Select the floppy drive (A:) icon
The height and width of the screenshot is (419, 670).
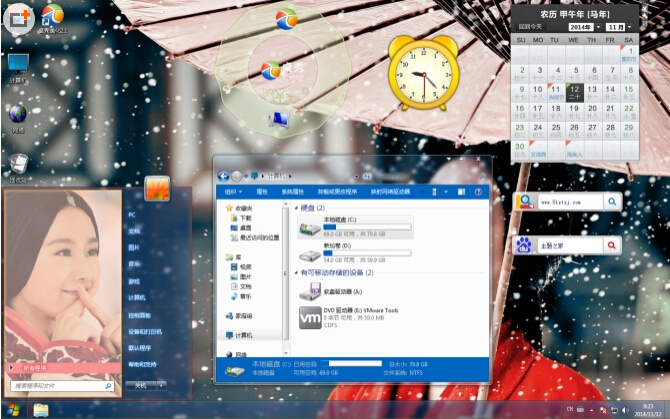pyautogui.click(x=310, y=292)
